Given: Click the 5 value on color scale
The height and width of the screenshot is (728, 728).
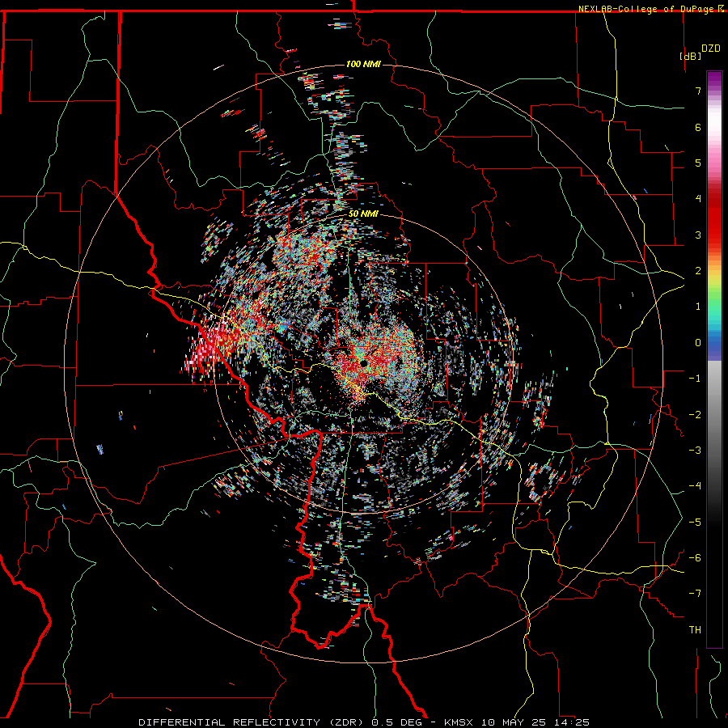Looking at the screenshot, I should (698, 163).
